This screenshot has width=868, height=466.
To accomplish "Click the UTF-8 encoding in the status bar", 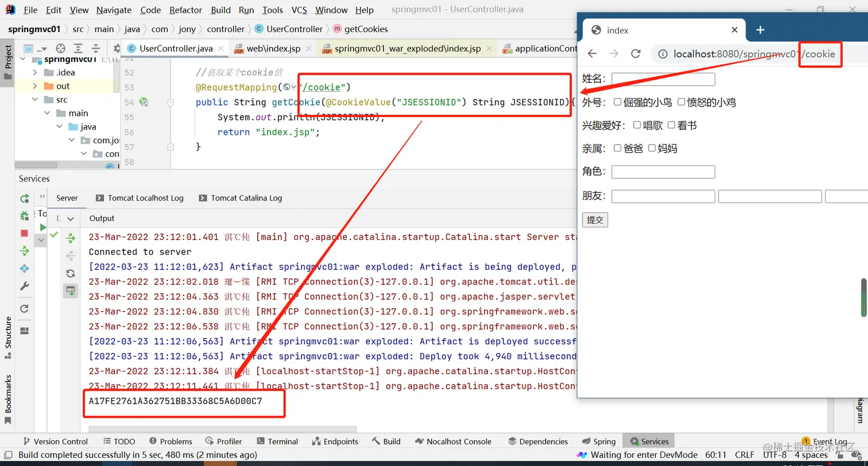I will pyautogui.click(x=774, y=455).
